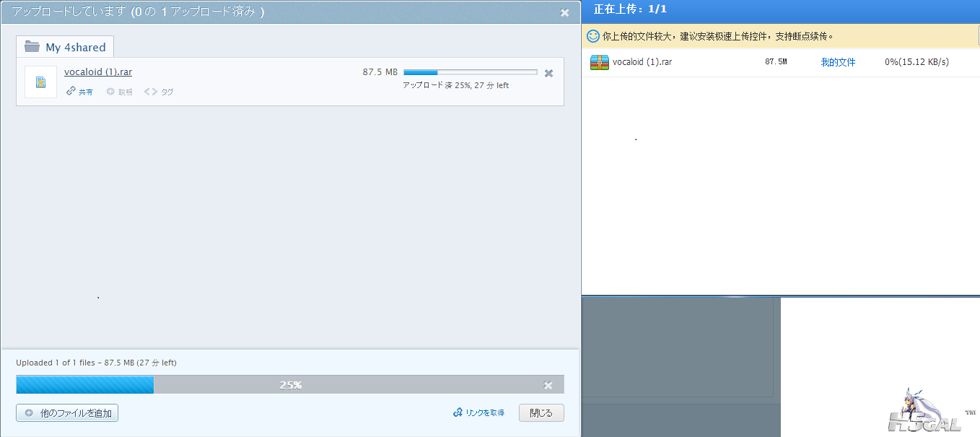Image resolution: width=980 pixels, height=437 pixels.
Task: Open the My 4shared folder tab
Action: pyautogui.click(x=65, y=47)
